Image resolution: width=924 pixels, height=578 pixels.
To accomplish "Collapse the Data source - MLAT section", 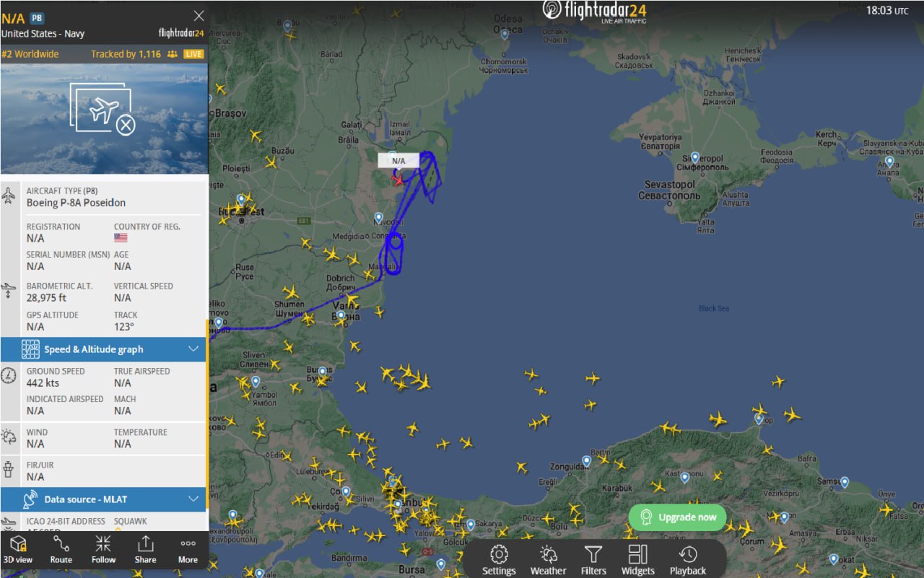I will (193, 499).
